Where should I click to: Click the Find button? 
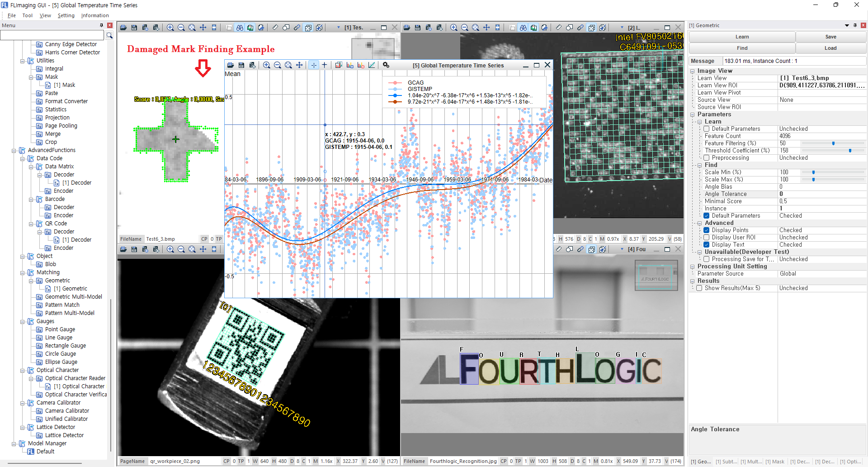coord(742,48)
